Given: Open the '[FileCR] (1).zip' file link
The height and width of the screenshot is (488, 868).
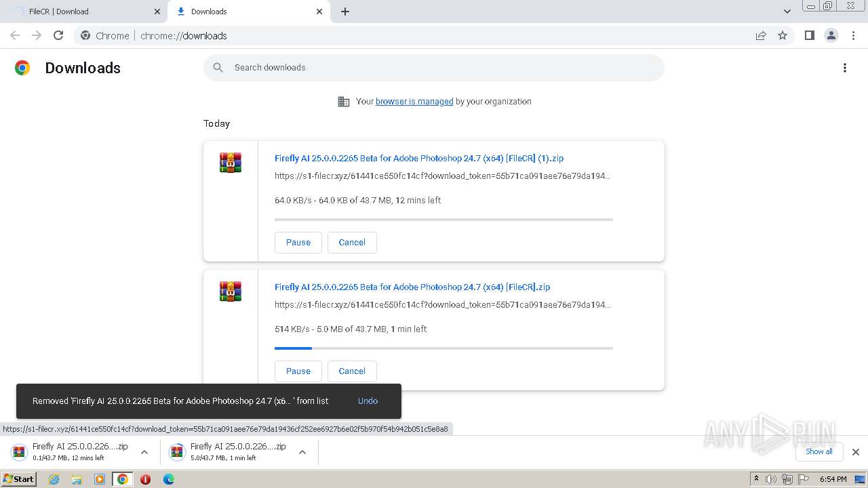Looking at the screenshot, I should coord(419,158).
